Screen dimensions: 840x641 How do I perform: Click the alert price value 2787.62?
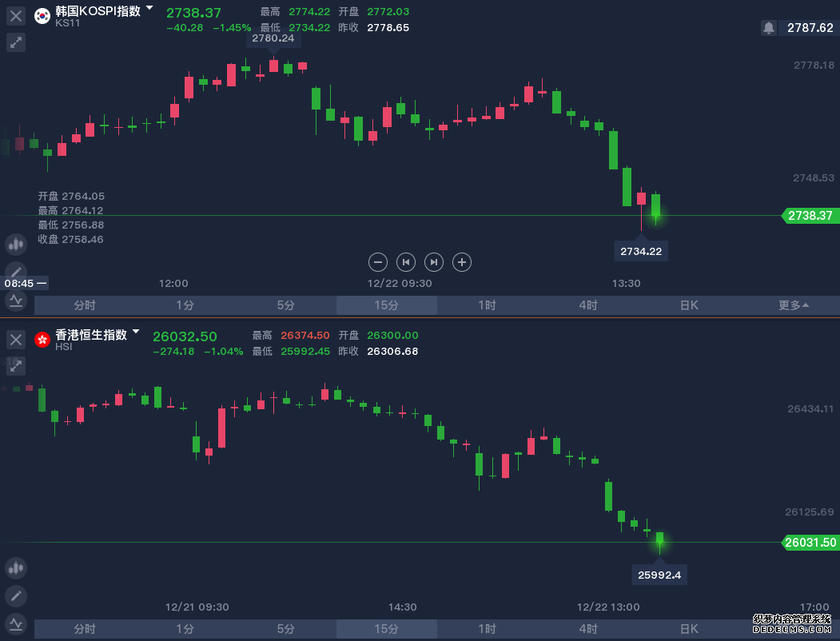810,28
